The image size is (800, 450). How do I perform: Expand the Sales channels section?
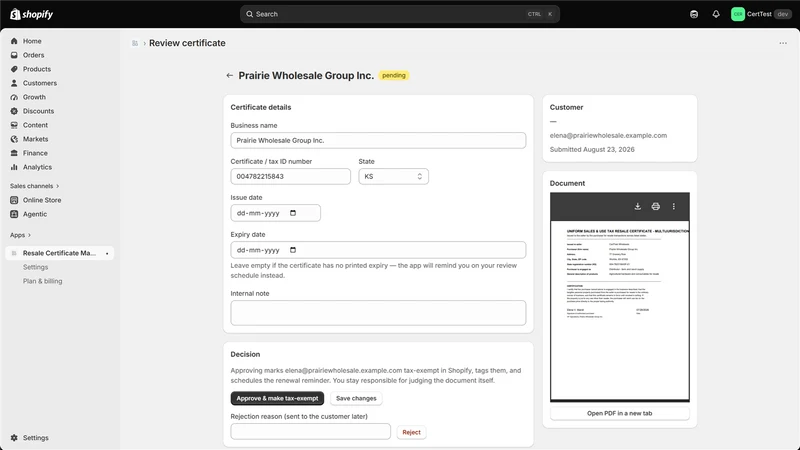pos(35,186)
